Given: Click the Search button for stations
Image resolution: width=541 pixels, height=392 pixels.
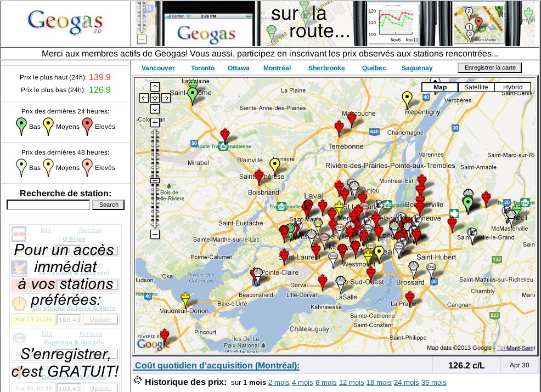Looking at the screenshot, I should click(108, 204).
